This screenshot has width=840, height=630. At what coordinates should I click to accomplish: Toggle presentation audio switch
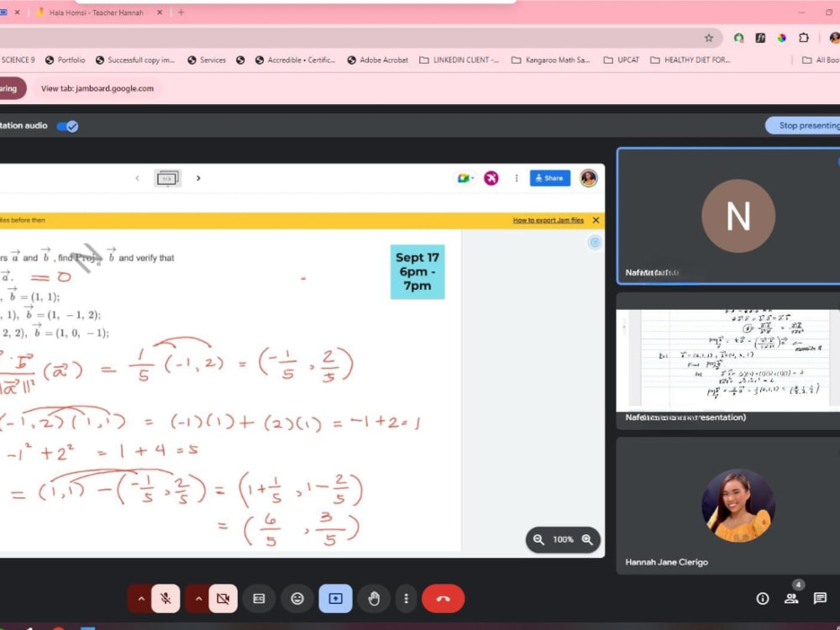click(67, 126)
